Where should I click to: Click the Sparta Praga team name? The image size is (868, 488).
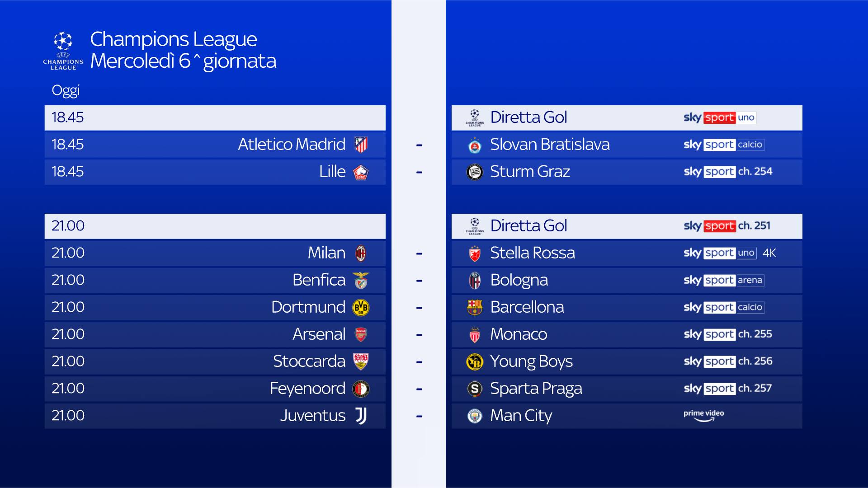[x=536, y=389]
